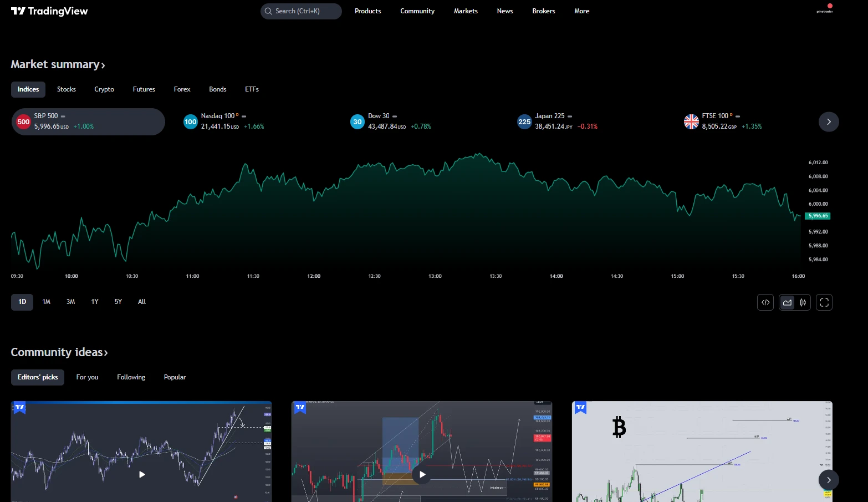Select the All time range
Image resolution: width=868 pixels, height=502 pixels.
[142, 302]
